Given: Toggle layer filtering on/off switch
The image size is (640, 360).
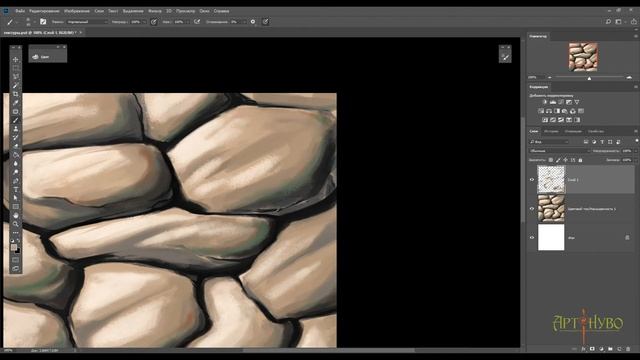Looking at the screenshot, I should [x=637, y=141].
